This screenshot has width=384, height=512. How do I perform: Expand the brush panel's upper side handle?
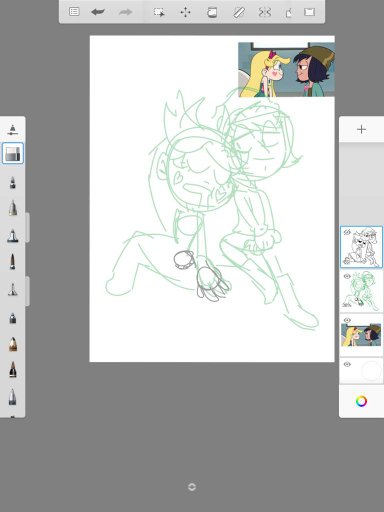tap(28, 227)
